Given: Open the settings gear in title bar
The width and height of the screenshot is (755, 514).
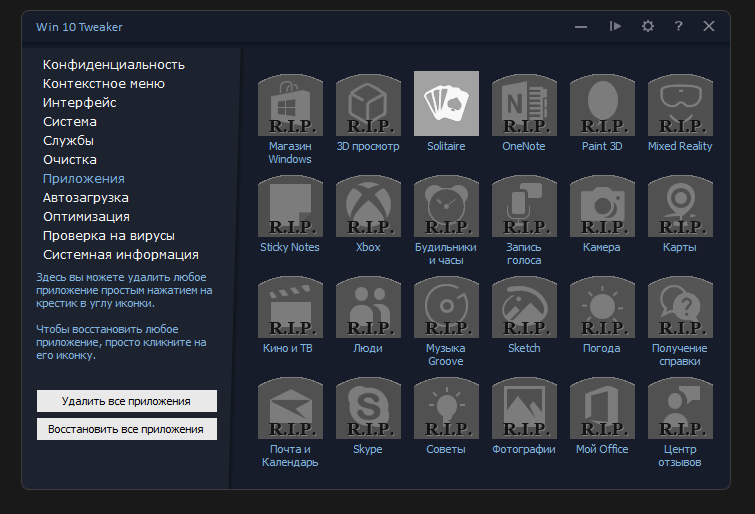Looking at the screenshot, I should click(648, 26).
